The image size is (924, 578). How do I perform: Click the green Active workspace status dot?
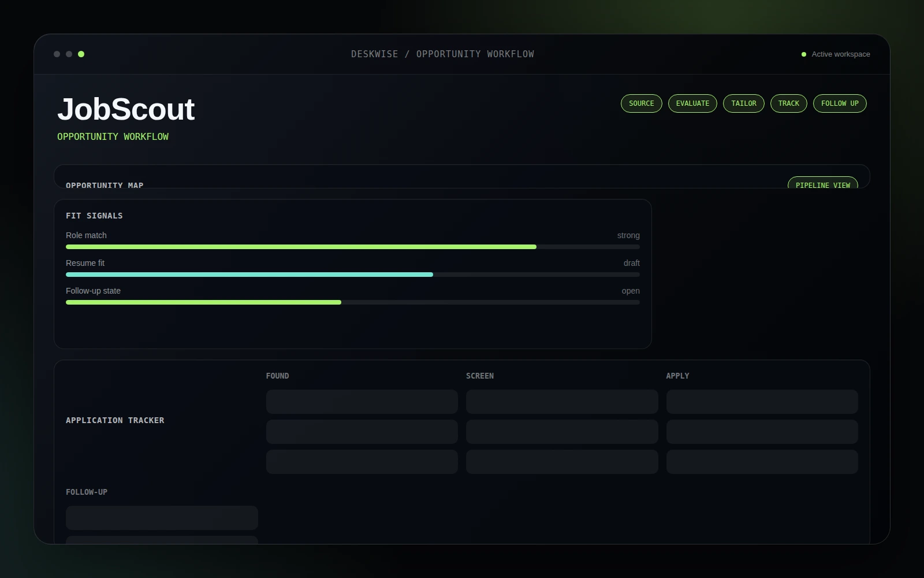point(804,54)
